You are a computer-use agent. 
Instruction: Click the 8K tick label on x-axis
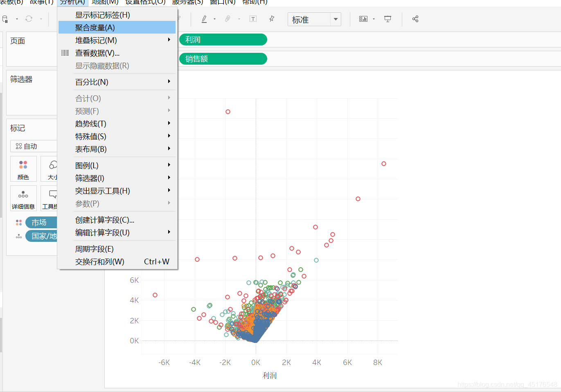378,363
